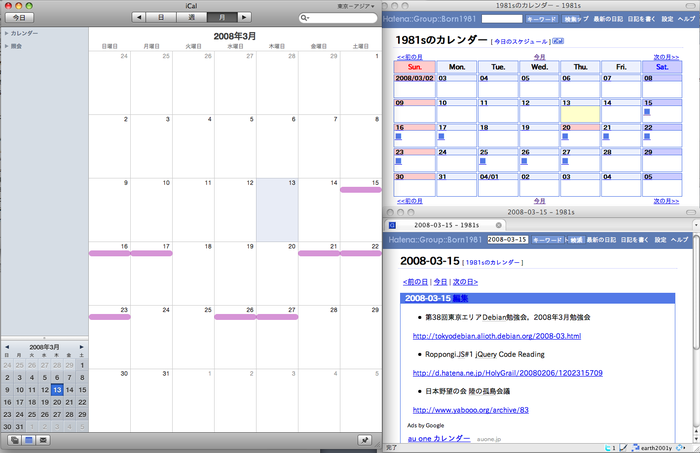
Task: Click the small badge icon after 今日のスケジュール link
Action: click(558, 41)
